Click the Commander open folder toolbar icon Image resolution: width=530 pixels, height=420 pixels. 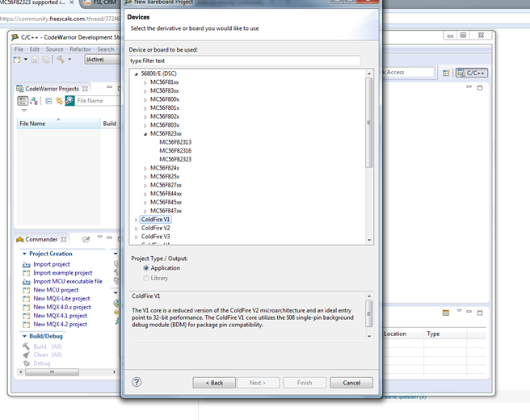(x=86, y=239)
